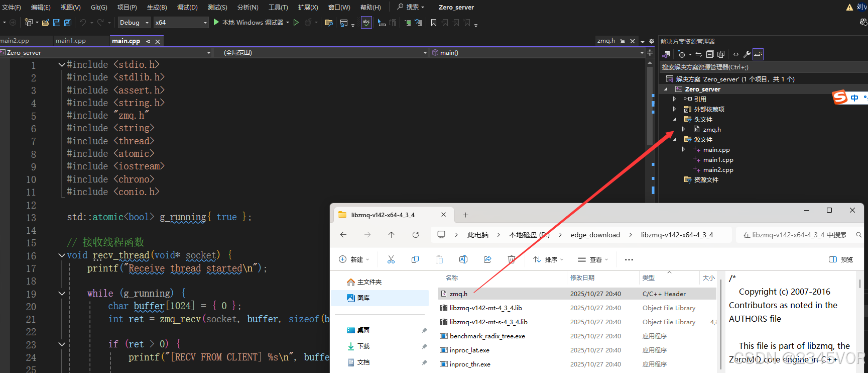868x373 pixels.
Task: Open Properties wrench icon in Solution Explorer
Action: tap(747, 54)
